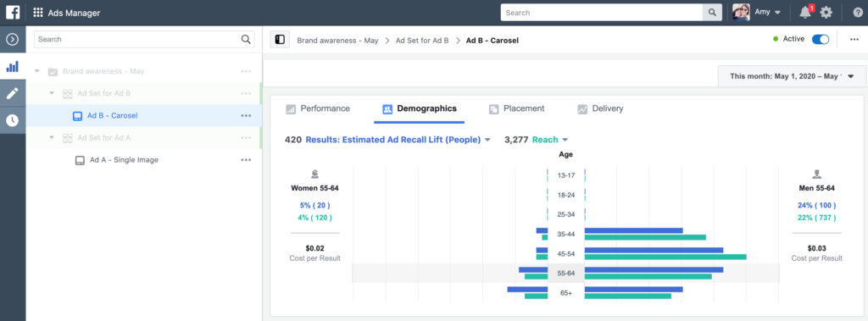Click the Ad B - Carosel breadcrumb
This screenshot has height=321, width=868.
(492, 41)
